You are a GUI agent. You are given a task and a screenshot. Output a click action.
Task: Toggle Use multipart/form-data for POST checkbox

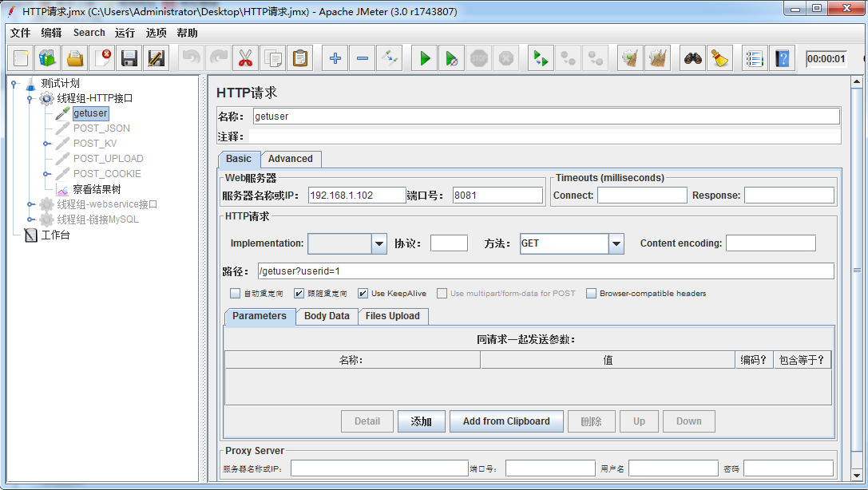pos(442,293)
